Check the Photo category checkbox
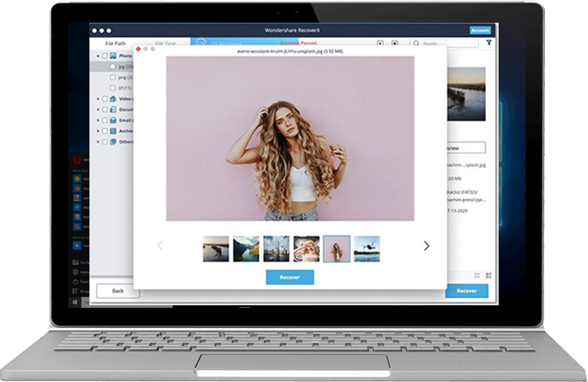Viewport: 588px width, 382px height. (x=105, y=56)
